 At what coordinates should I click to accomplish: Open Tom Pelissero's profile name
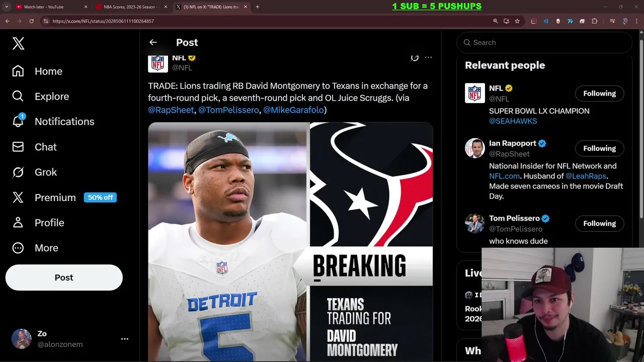(514, 218)
